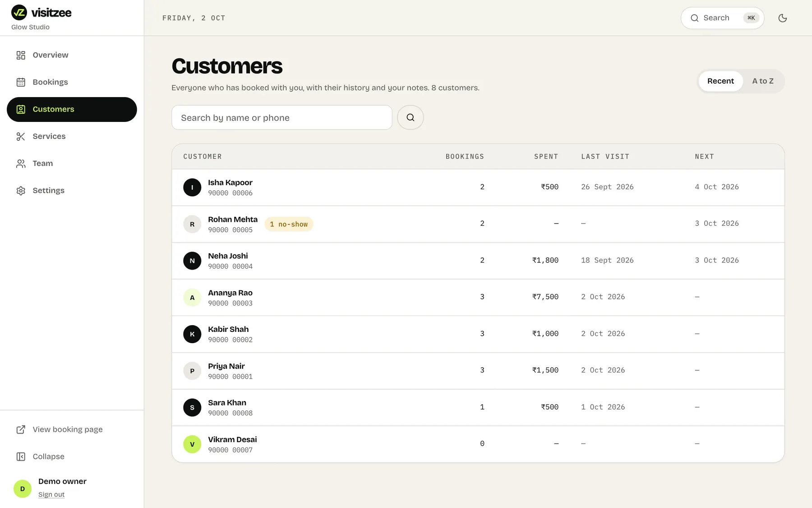812x508 pixels.
Task: Click the Bookings calendar icon
Action: (21, 82)
